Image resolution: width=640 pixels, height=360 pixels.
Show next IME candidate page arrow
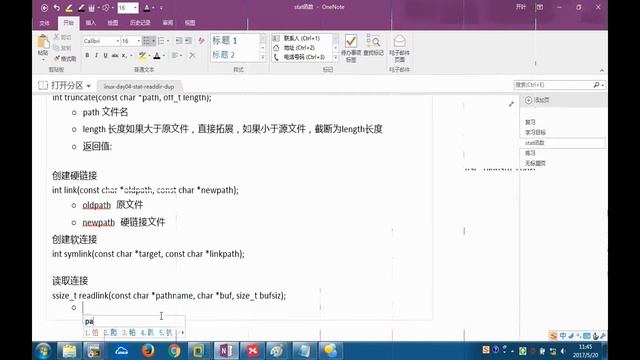[182, 333]
